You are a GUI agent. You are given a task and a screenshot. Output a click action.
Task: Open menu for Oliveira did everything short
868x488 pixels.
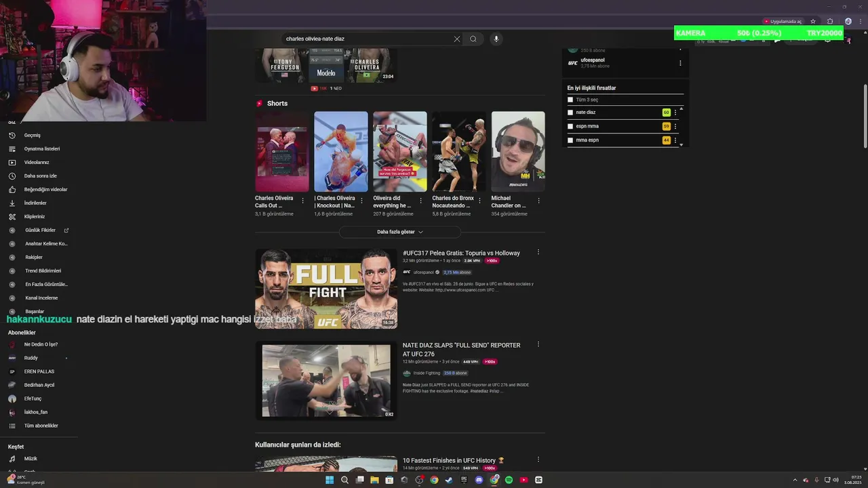421,201
